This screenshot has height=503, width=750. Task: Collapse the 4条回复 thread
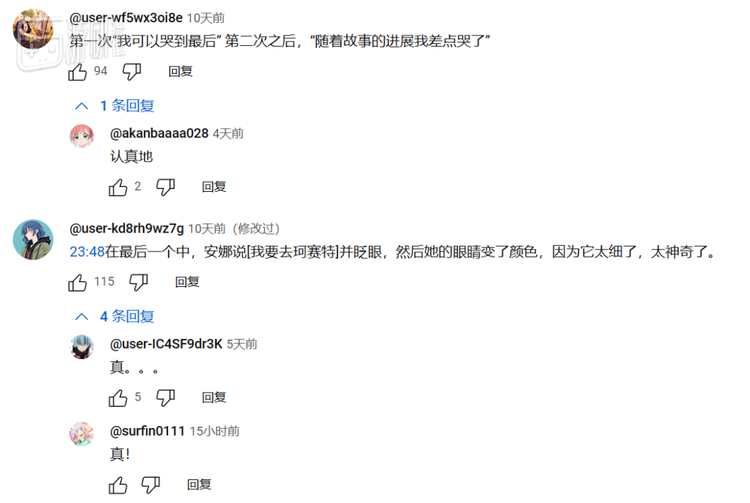[x=115, y=316]
